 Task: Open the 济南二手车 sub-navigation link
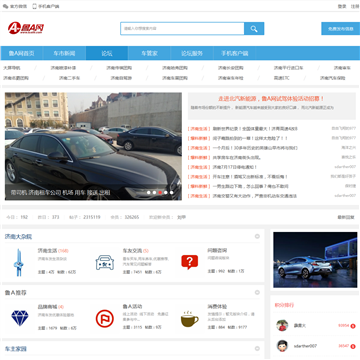(x=69, y=78)
